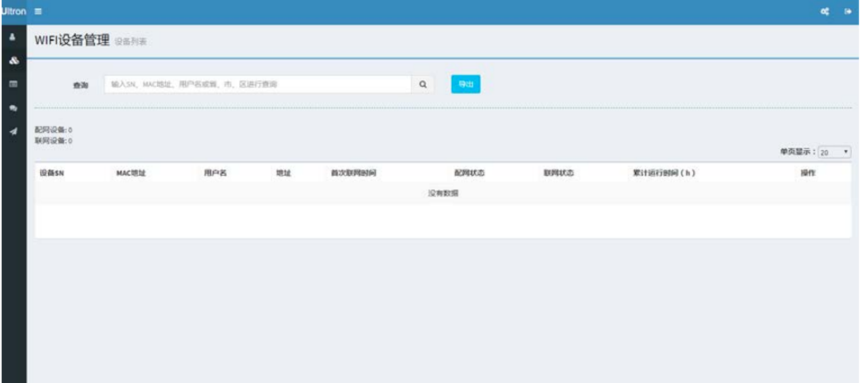860x383 pixels.
Task: Toggle the hamburger sidebar menu icon
Action: coord(38,12)
